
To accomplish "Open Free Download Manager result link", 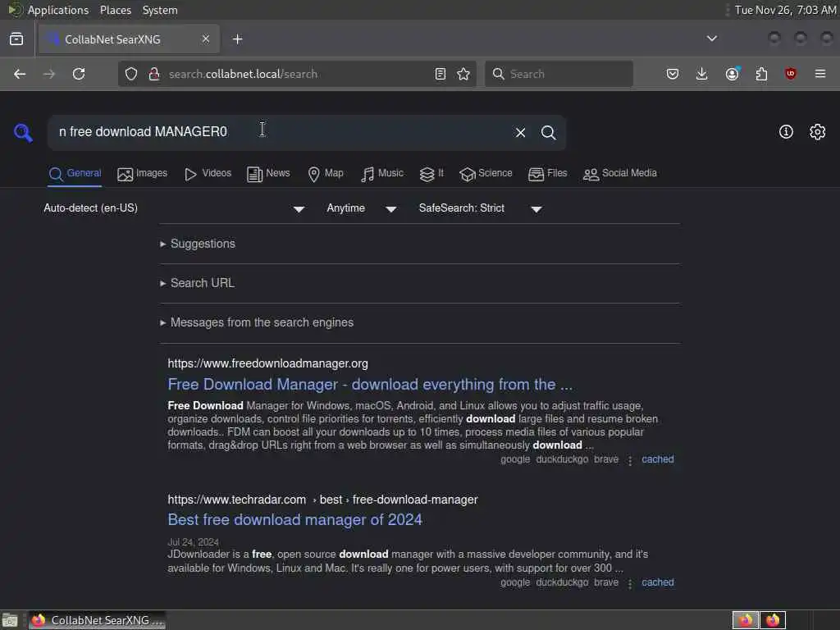I will click(x=370, y=385).
